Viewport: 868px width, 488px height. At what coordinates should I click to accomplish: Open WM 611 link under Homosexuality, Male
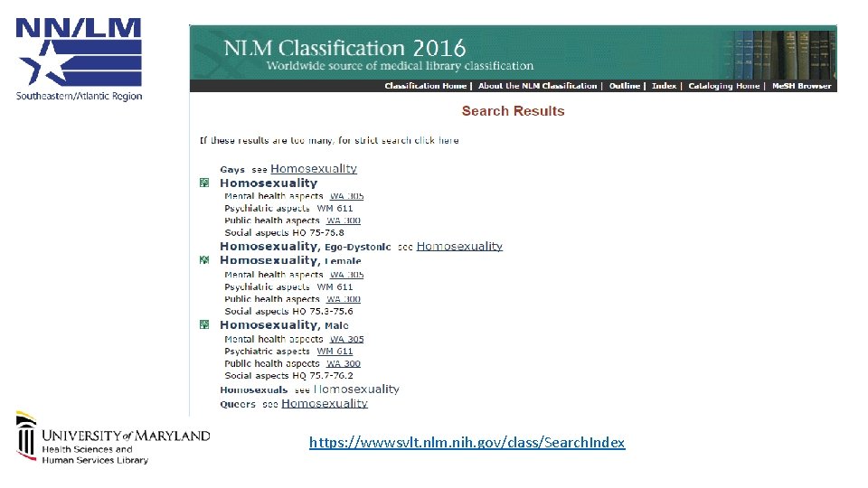pos(335,351)
